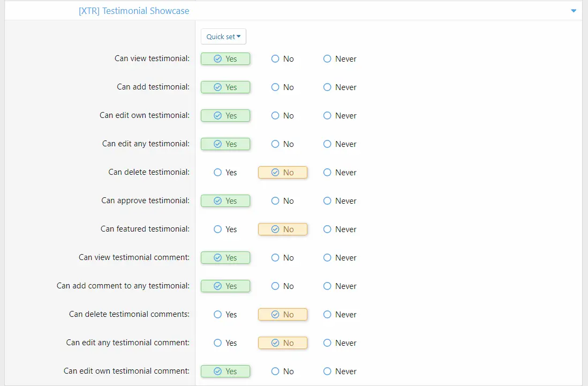Click the 'Can view testimonial comment:' label
This screenshot has width=588, height=386.
[x=134, y=257]
